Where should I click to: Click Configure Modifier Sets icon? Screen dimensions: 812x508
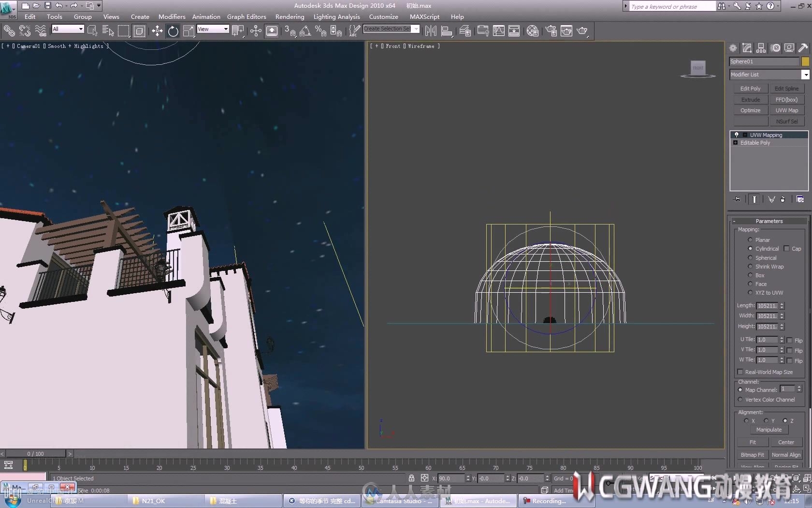800,199
